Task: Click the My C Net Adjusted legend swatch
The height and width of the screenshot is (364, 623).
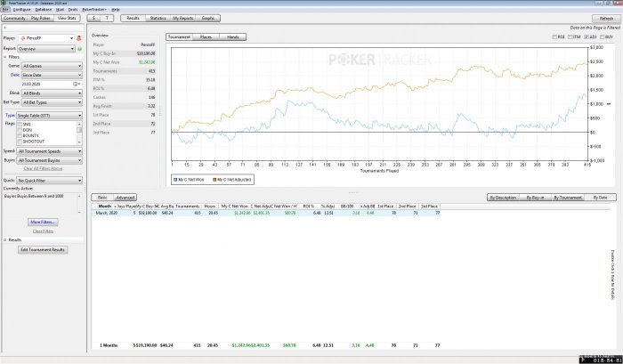Action: click(x=214, y=180)
